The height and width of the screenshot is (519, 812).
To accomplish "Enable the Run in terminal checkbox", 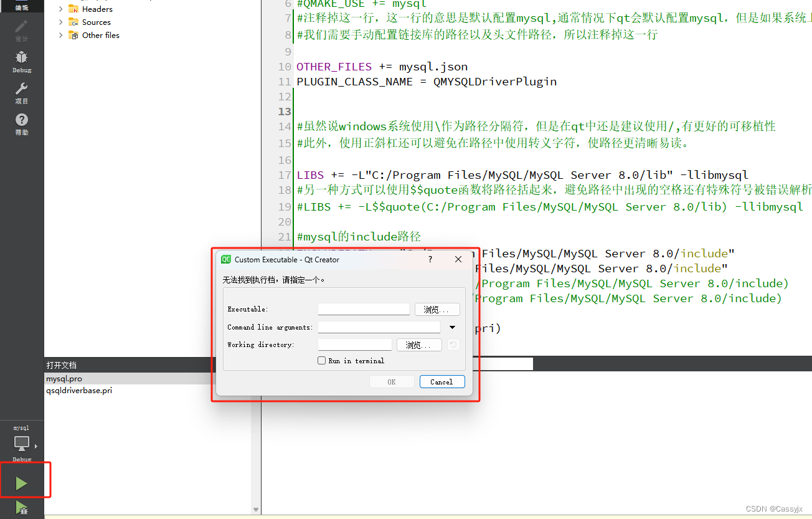I will tap(321, 360).
